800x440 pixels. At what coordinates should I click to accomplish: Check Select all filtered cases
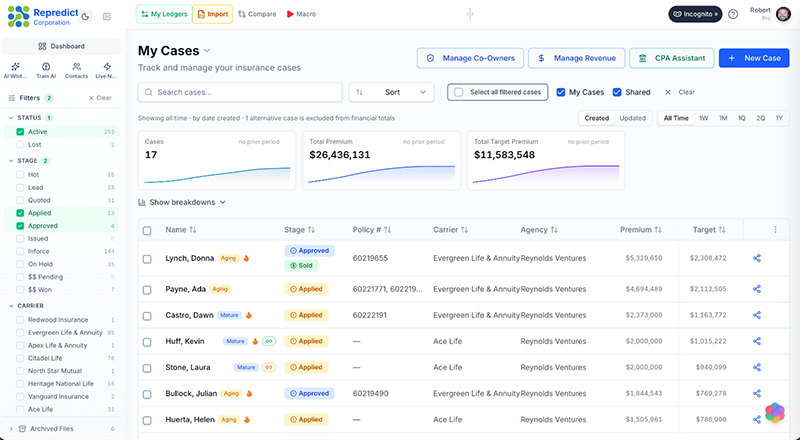click(459, 92)
